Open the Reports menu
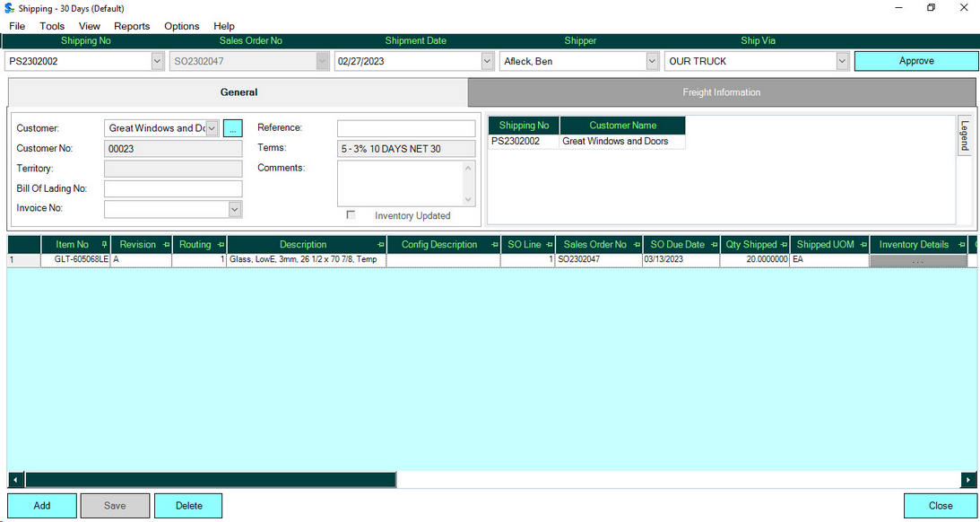980x522 pixels. click(x=131, y=26)
